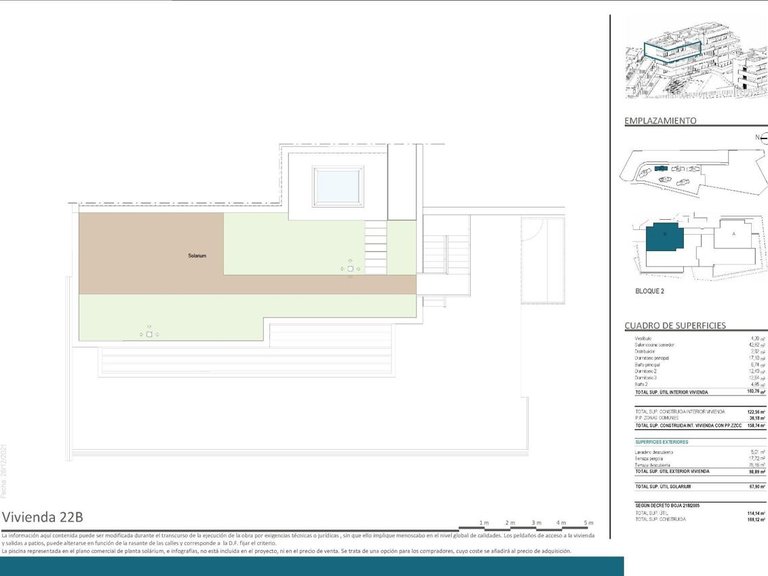Click the teal footer bar at the bottom
Image resolution: width=768 pixels, height=576 pixels.
310,566
